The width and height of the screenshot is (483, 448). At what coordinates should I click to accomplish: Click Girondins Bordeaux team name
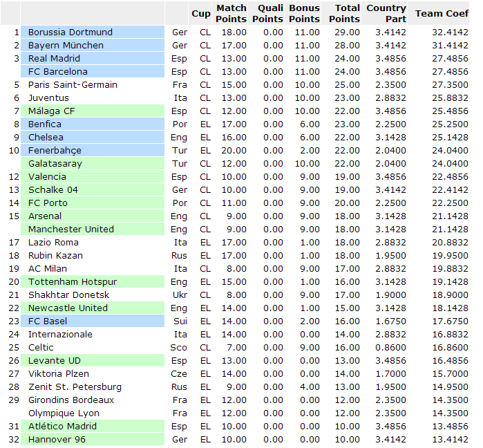[71, 400]
